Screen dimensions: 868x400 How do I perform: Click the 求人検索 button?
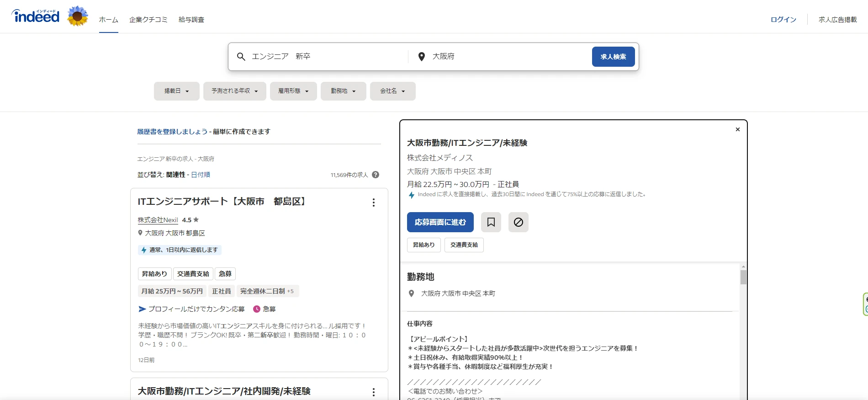[x=614, y=57]
